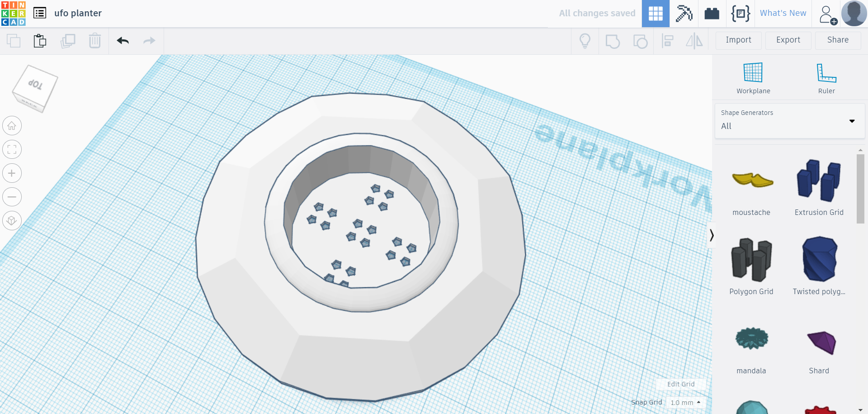Invite people with add user icon
This screenshot has height=414, width=868.
click(827, 14)
